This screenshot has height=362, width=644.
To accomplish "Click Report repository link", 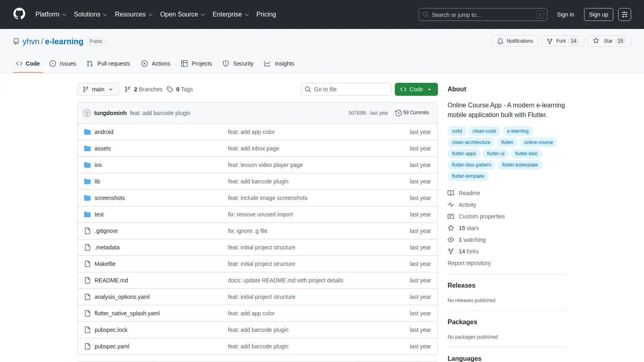I will click(469, 263).
